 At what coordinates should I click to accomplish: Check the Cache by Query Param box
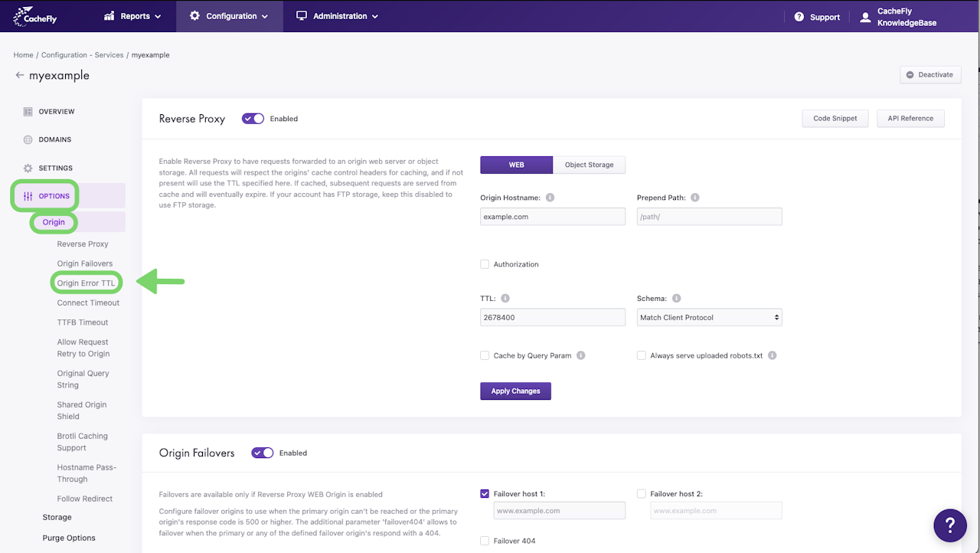click(485, 355)
